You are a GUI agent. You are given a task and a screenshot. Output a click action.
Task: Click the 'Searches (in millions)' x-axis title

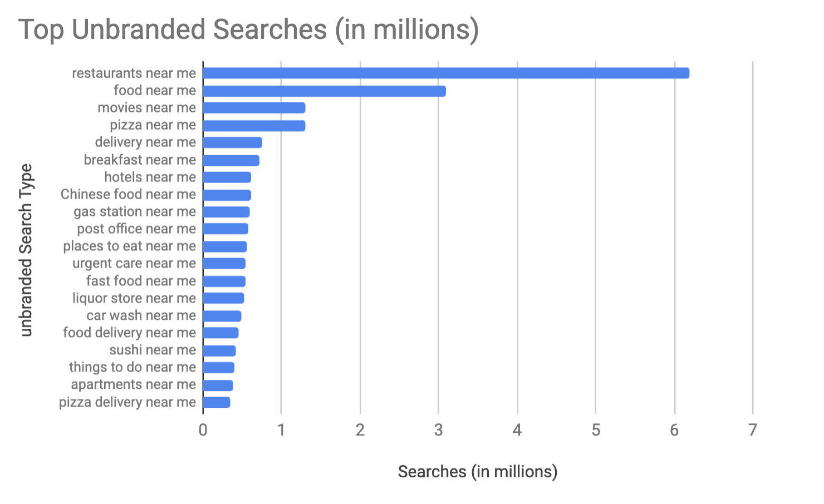[477, 472]
